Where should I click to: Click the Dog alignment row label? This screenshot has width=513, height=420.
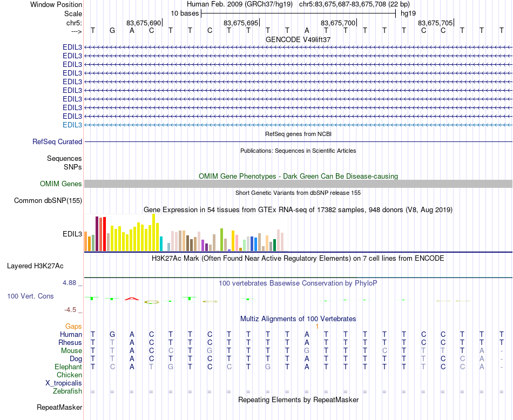click(76, 359)
